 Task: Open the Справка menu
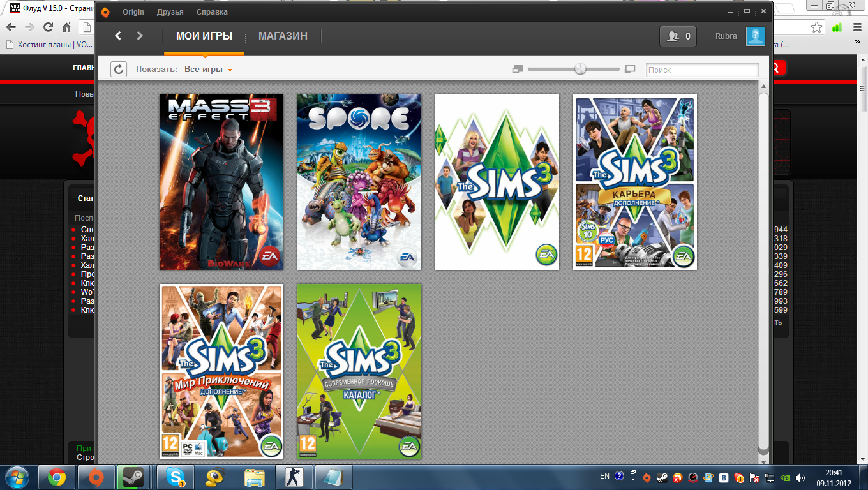tap(212, 12)
